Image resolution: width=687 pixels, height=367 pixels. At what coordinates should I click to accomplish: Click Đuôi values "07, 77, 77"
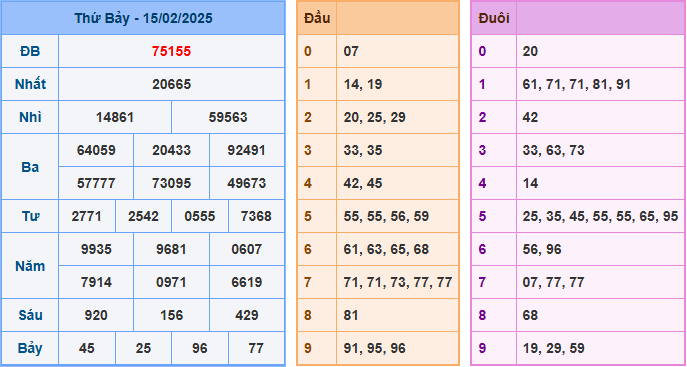click(553, 282)
